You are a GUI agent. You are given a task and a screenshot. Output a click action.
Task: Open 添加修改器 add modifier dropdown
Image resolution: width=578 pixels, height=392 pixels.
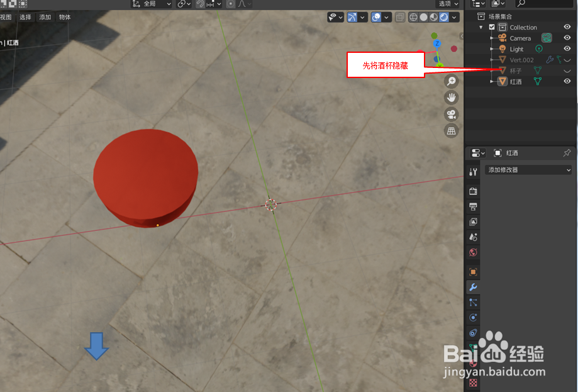point(528,170)
